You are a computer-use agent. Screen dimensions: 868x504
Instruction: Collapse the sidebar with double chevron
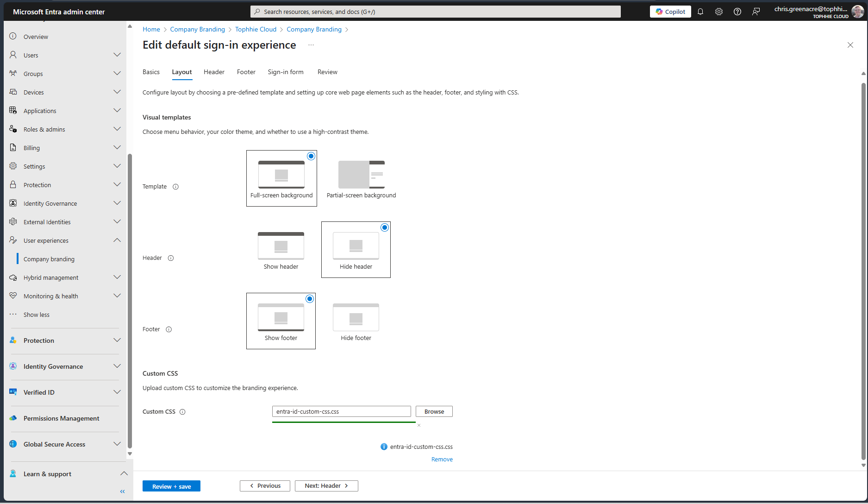click(x=123, y=491)
